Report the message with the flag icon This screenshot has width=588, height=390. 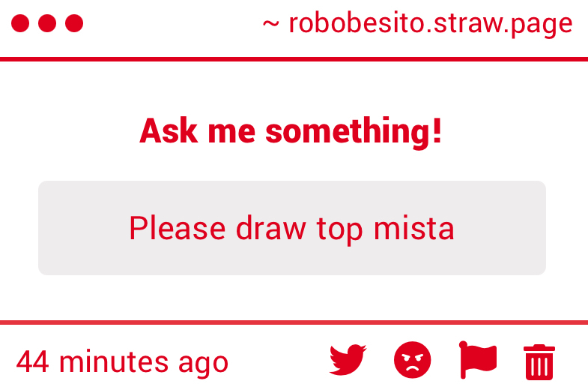pos(477,361)
